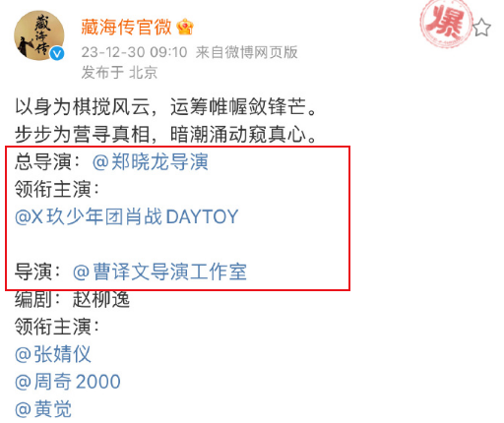The width and height of the screenshot is (504, 423).
Task: Open the 藏海传官微 profile avatar
Action: tap(39, 35)
